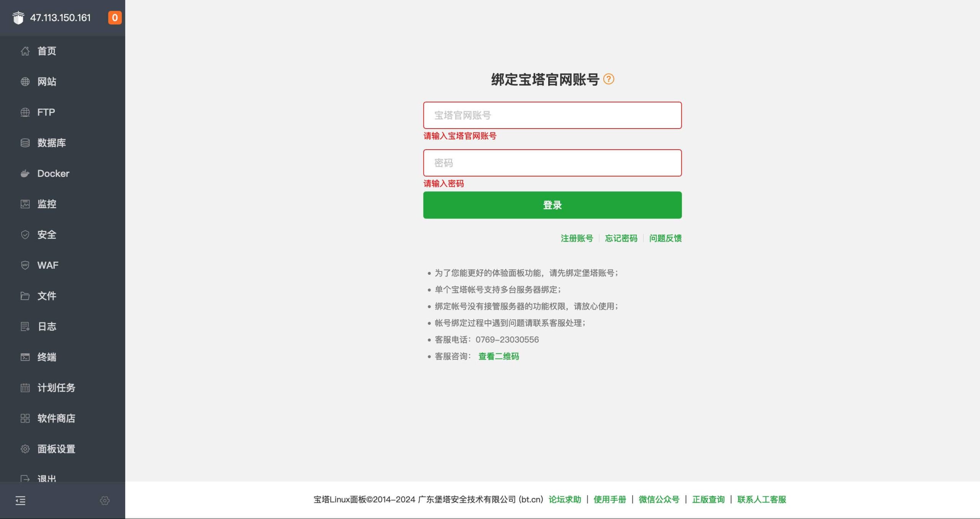Click the database icon beside 数据库
Image resolution: width=980 pixels, height=519 pixels.
pos(25,143)
